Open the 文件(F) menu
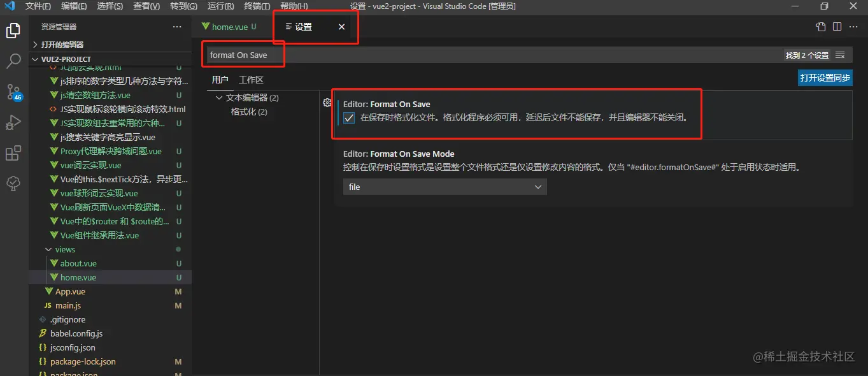Viewport: 868px width, 376px height. pos(38,6)
